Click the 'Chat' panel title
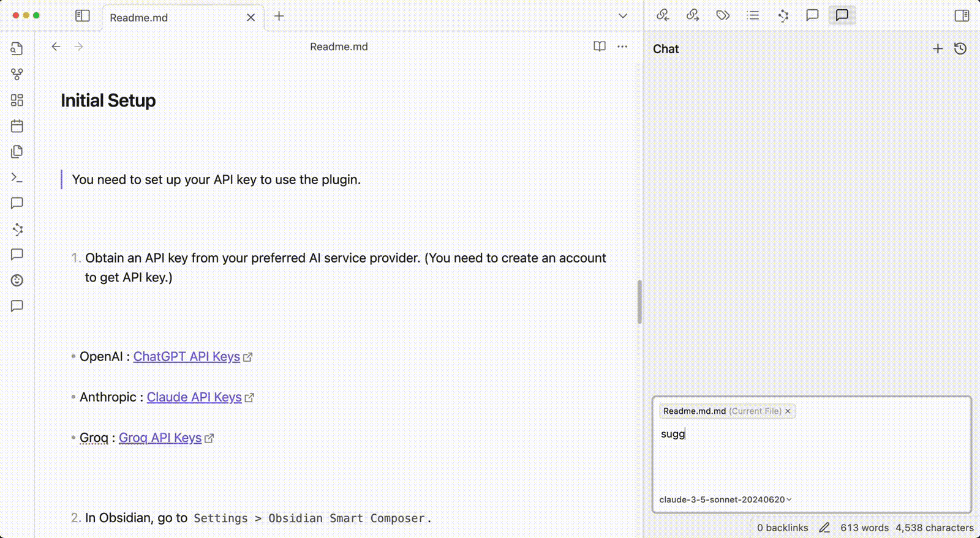Image resolution: width=980 pixels, height=538 pixels. click(666, 49)
